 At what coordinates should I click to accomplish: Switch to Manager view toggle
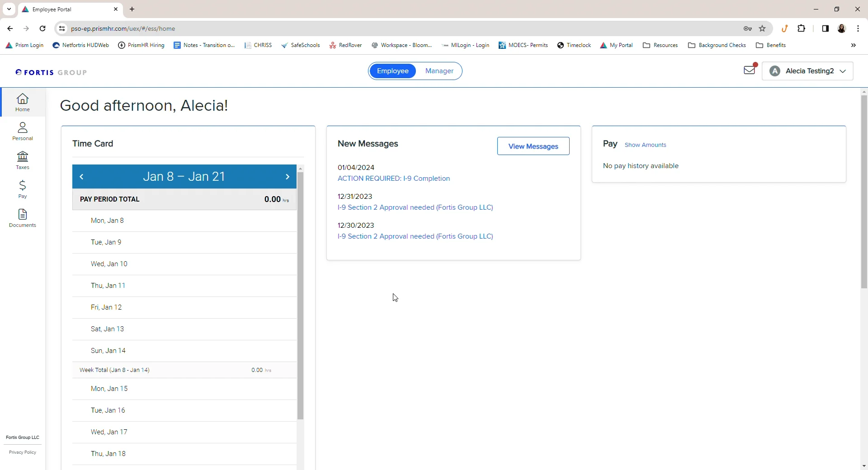(x=439, y=71)
